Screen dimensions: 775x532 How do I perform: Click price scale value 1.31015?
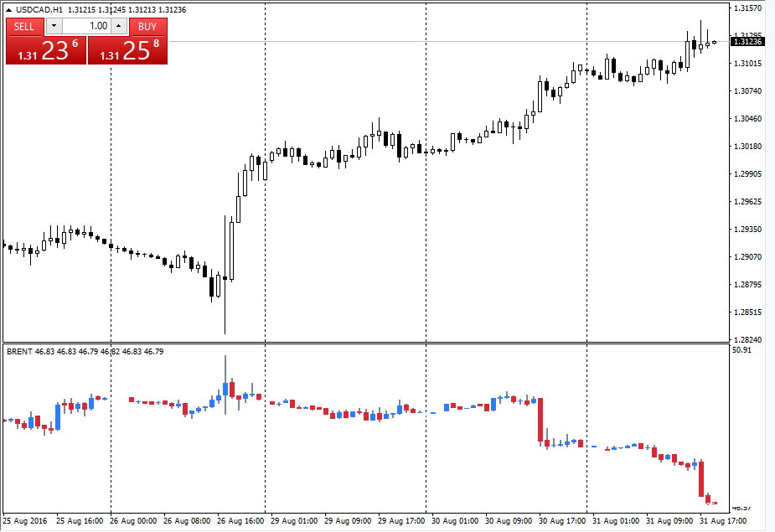point(748,64)
